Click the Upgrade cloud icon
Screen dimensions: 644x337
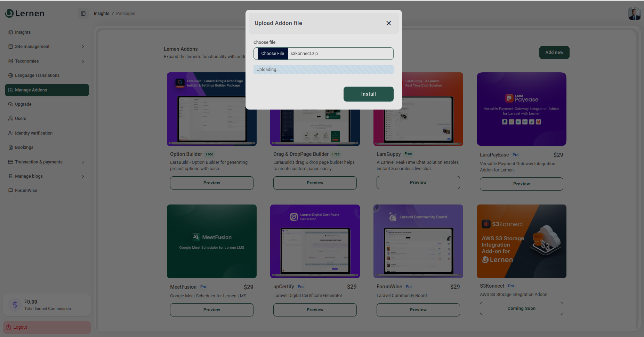pyautogui.click(x=11, y=104)
